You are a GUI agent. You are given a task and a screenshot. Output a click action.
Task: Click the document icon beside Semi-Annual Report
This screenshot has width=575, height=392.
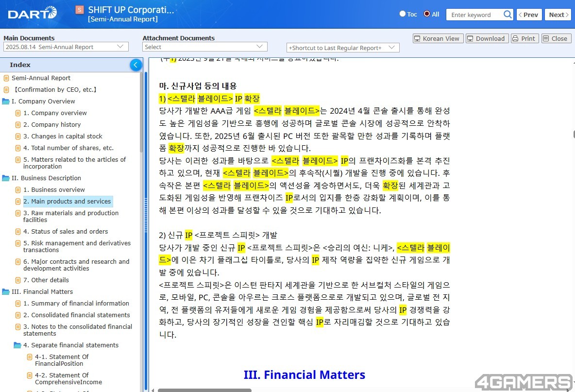click(6, 78)
